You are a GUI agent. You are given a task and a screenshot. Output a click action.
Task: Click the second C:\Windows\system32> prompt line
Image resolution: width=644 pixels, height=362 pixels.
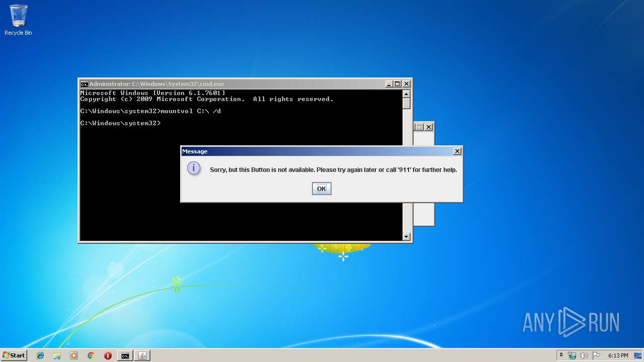120,123
